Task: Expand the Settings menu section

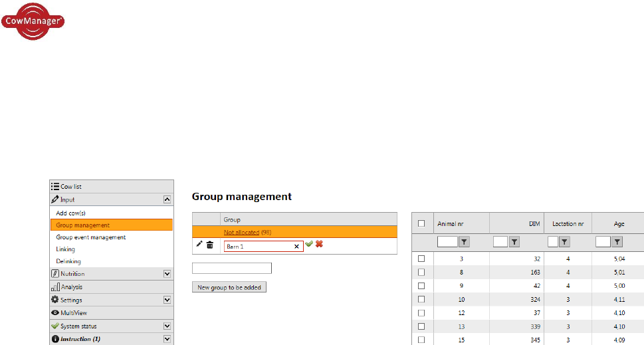Action: click(167, 300)
